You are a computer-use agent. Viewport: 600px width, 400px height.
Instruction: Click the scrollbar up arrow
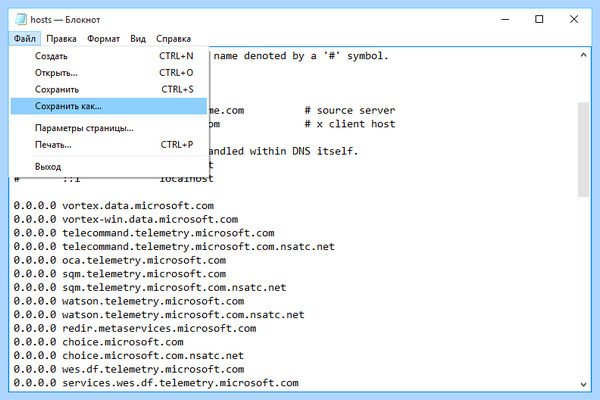583,55
